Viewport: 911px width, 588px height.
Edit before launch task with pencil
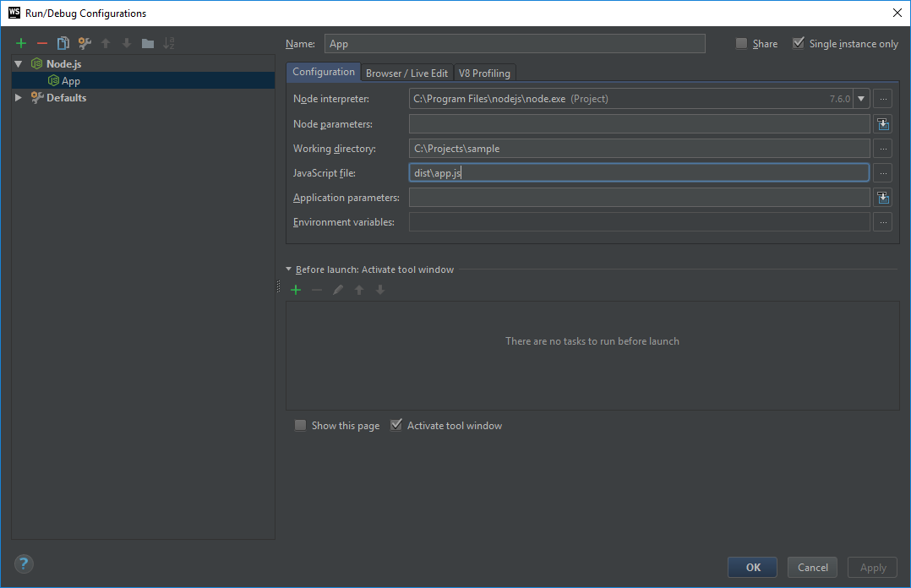click(337, 290)
